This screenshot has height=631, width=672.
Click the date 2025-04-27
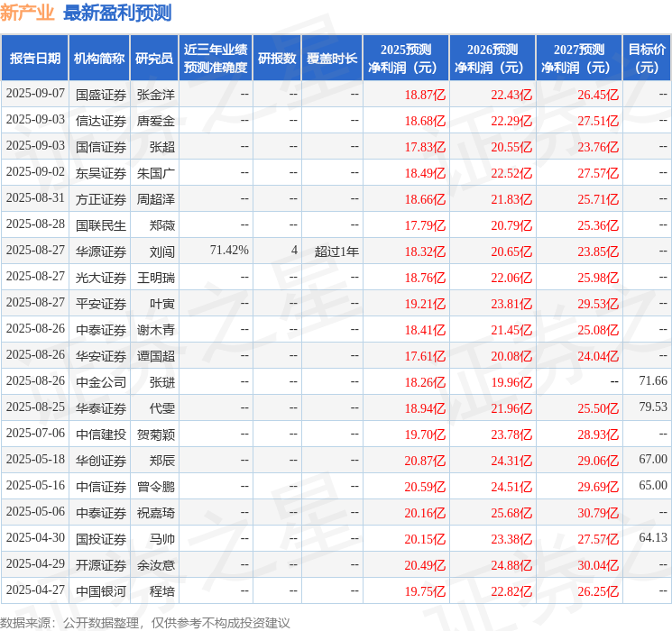pos(35,590)
